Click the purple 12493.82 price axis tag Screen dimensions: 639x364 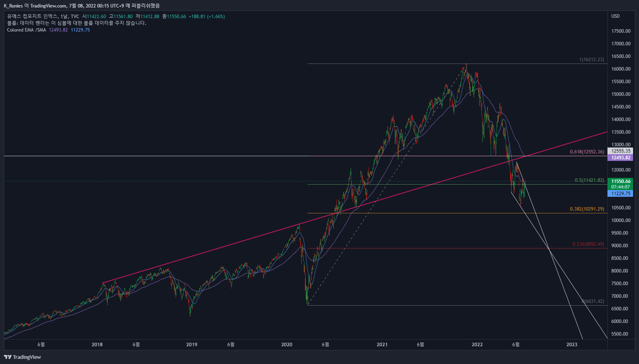coord(621,158)
